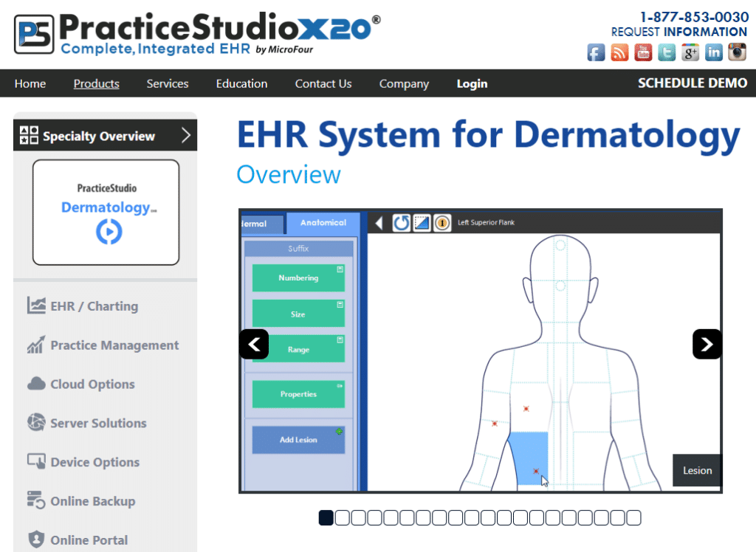This screenshot has width=756, height=552.
Task: Click the blue Add Lesion button
Action: tap(298, 440)
